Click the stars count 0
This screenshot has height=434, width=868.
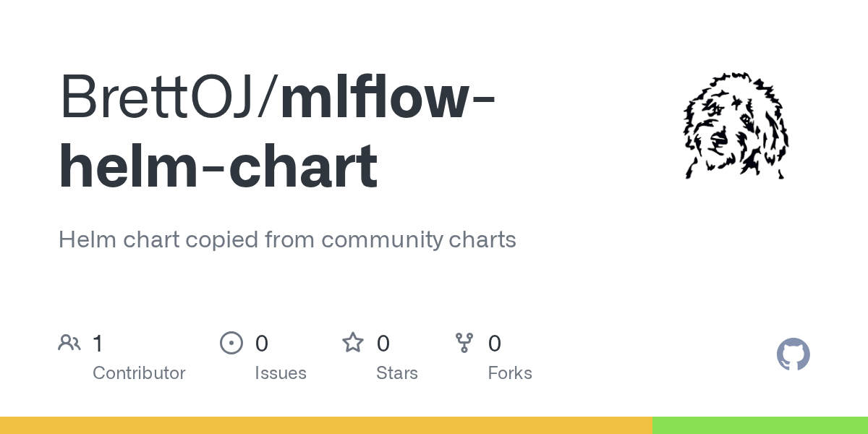pyautogui.click(x=383, y=344)
